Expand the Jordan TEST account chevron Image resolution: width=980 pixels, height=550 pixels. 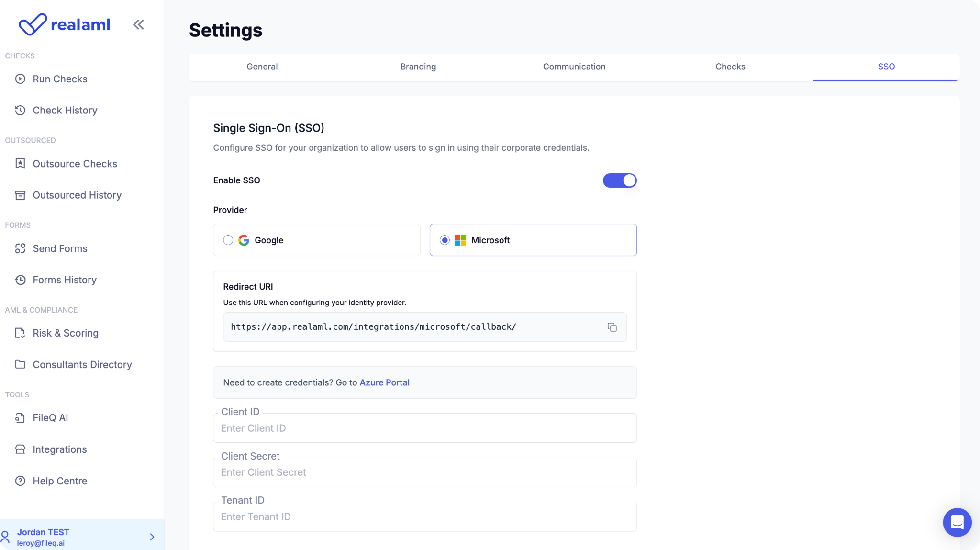point(152,537)
